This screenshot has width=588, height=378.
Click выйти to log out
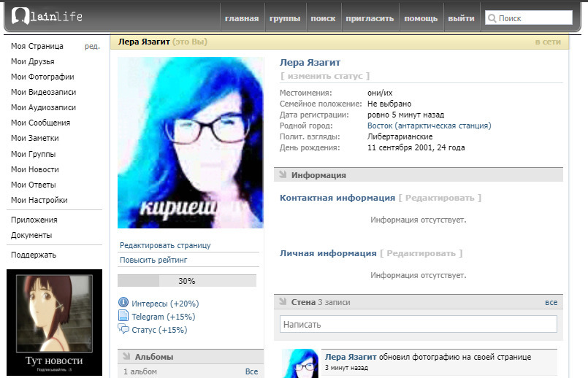click(x=460, y=18)
